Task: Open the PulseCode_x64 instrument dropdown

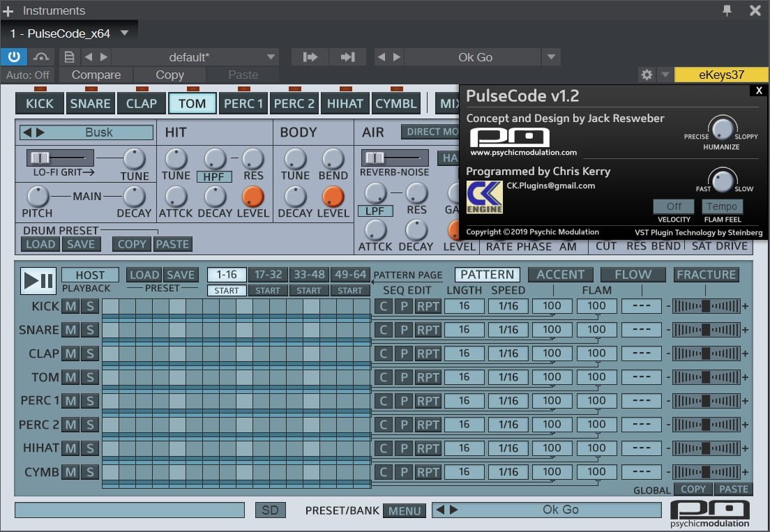Action: (x=125, y=33)
